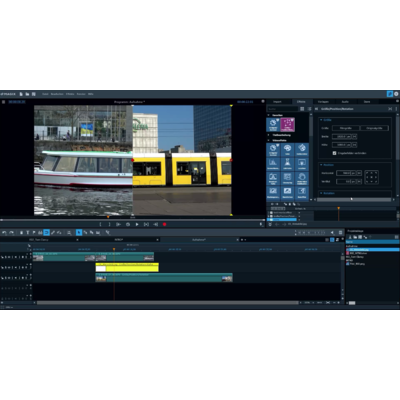Viewport: 400px width, 400px height.
Task: Click the timeline horizontal scrollbar
Action: tap(167, 303)
